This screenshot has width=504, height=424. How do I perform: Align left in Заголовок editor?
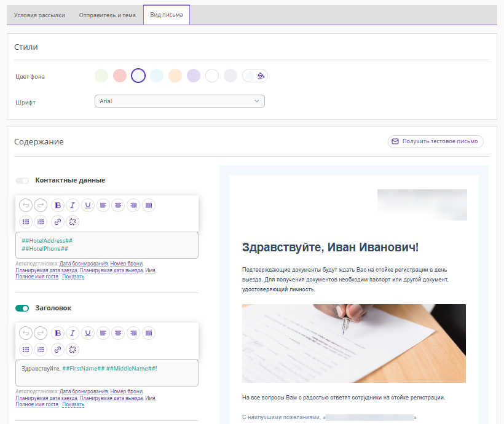coord(103,333)
